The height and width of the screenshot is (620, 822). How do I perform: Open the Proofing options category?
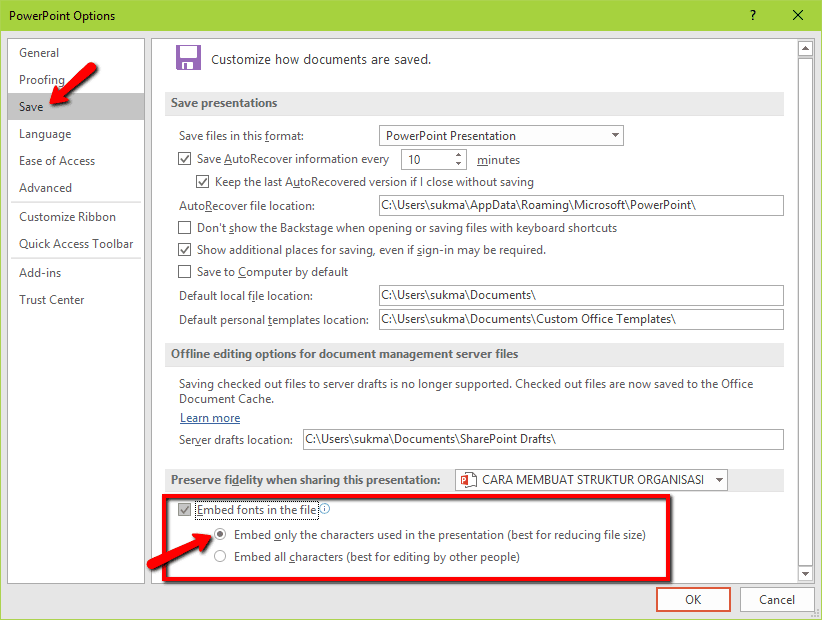[76, 80]
